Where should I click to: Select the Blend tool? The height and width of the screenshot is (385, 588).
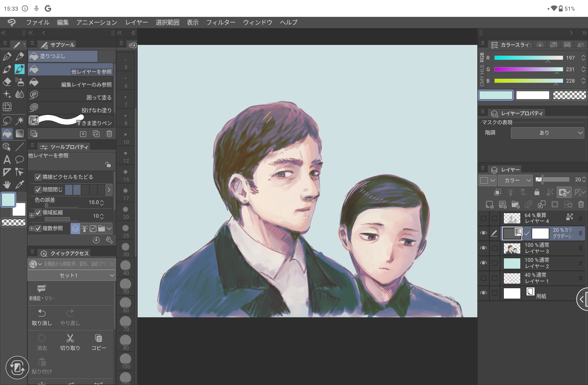[20, 94]
